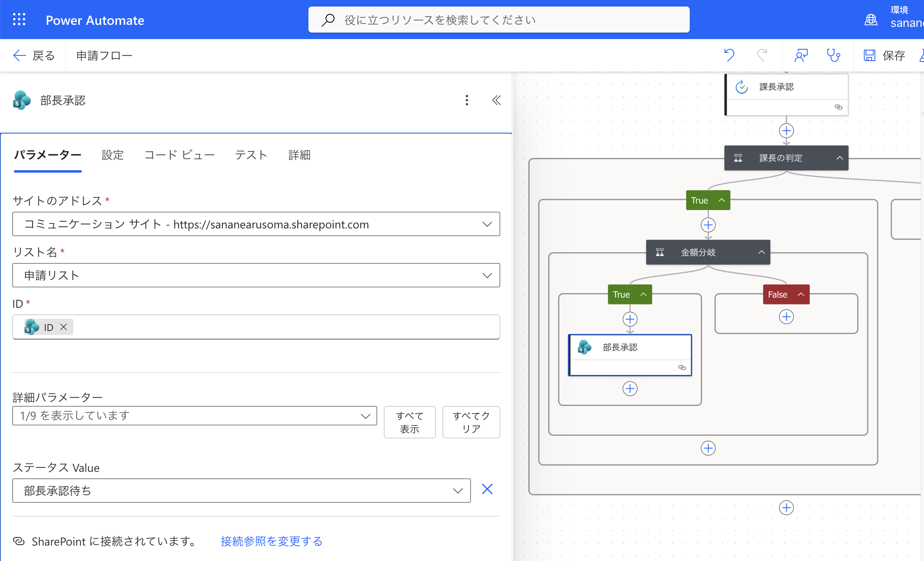Undo the last change
Viewport: 924px width, 561px height.
(729, 55)
